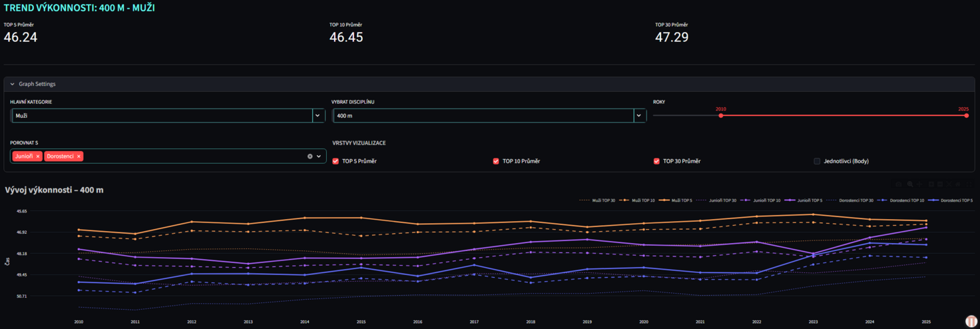Select the pan tool in chart toolbar
This screenshot has height=329, width=980.
pos(921,184)
